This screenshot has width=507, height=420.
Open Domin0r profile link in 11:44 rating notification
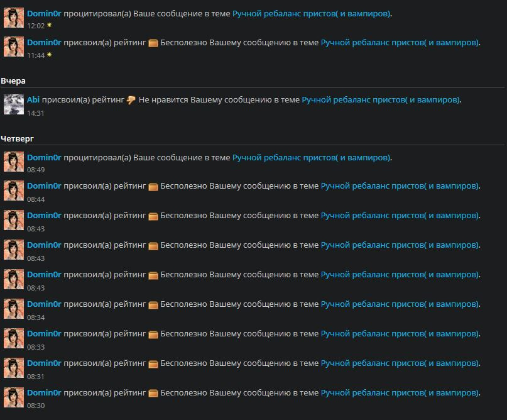[44, 42]
